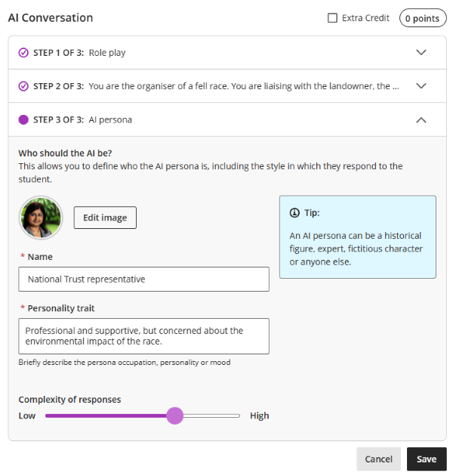Click the complexity slider handle
453x476 pixels.
click(x=174, y=416)
